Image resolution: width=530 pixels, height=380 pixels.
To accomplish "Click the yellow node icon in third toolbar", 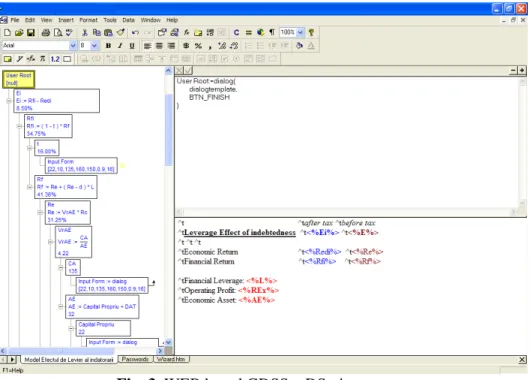I will point(7,59).
